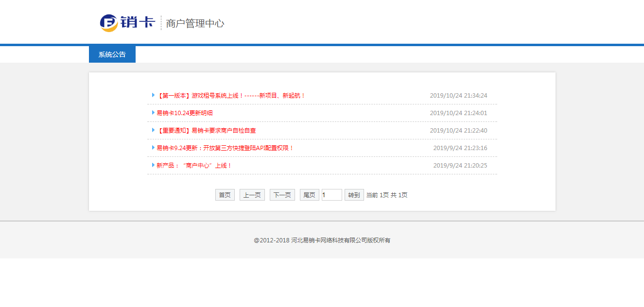The width and height of the screenshot is (644, 307).
Task: Click the 上一页 button
Action: (252, 194)
